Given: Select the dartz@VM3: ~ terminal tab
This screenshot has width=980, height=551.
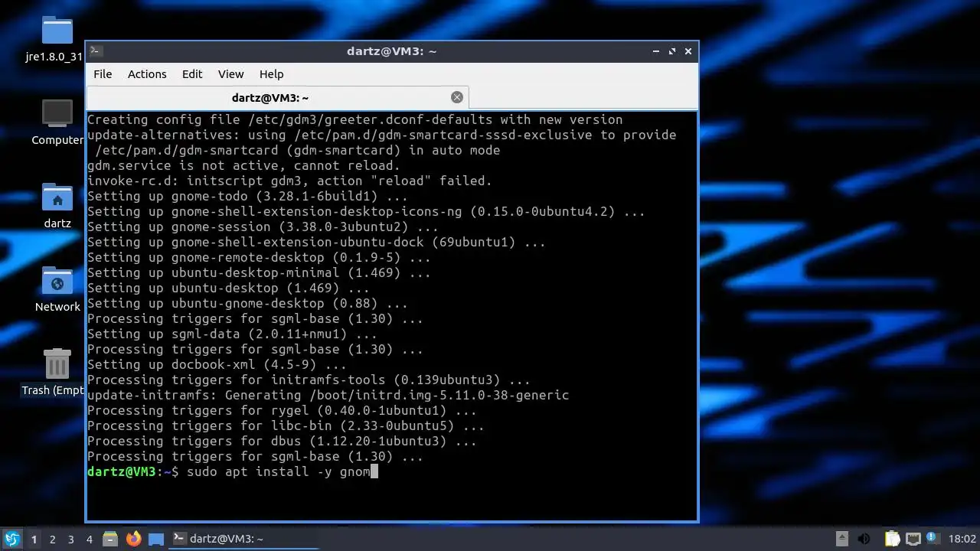Looking at the screenshot, I should click(x=277, y=97).
